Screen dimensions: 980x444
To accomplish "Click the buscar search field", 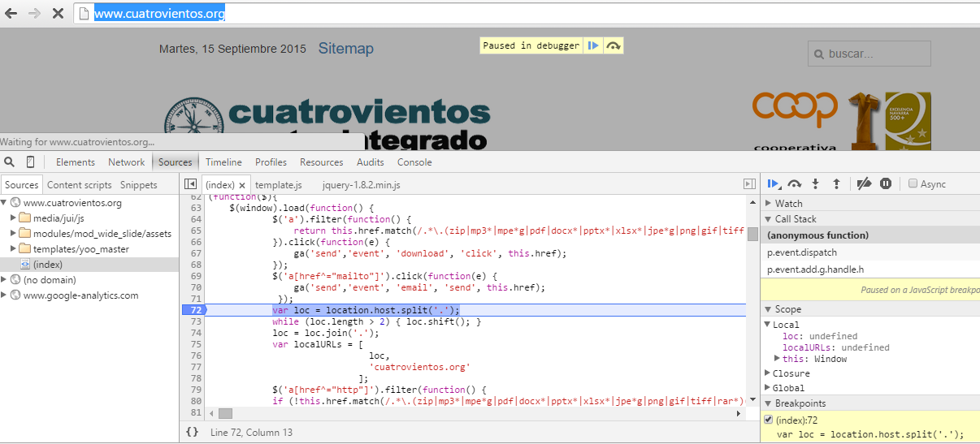I will point(869,54).
